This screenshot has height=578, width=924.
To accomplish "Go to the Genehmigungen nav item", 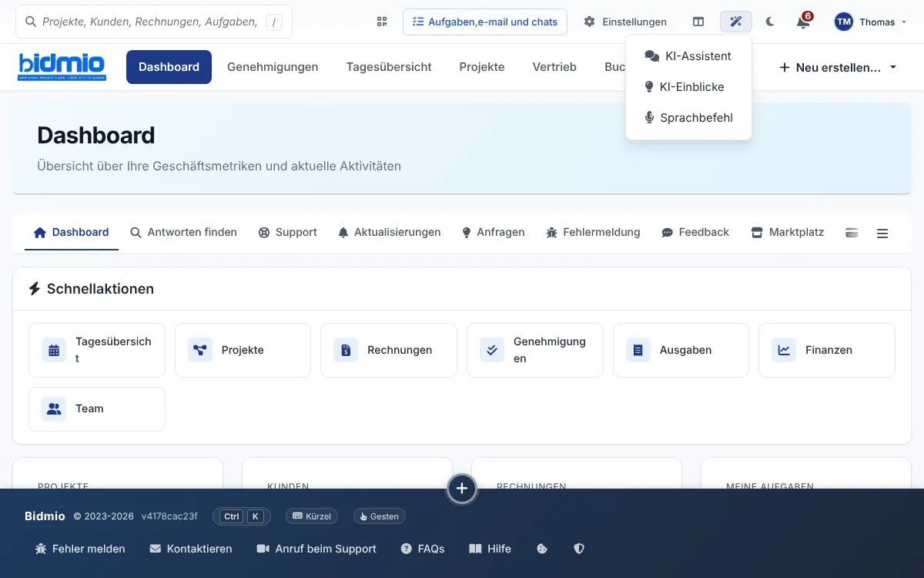I will (273, 67).
